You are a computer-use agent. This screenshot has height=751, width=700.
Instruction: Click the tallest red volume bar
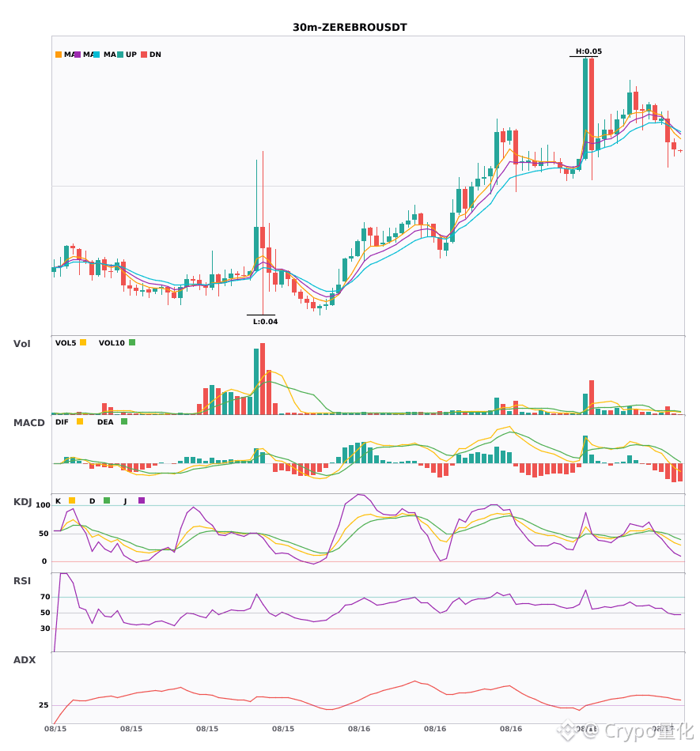click(263, 379)
